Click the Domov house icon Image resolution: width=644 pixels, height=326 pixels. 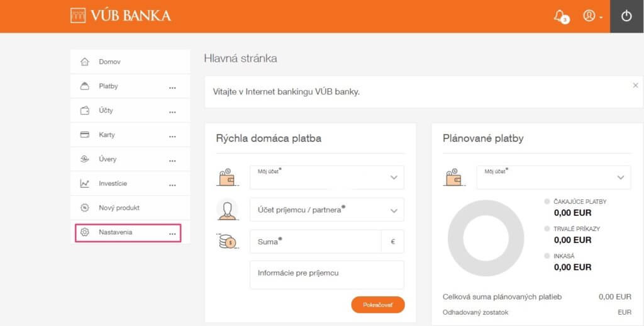tap(85, 62)
